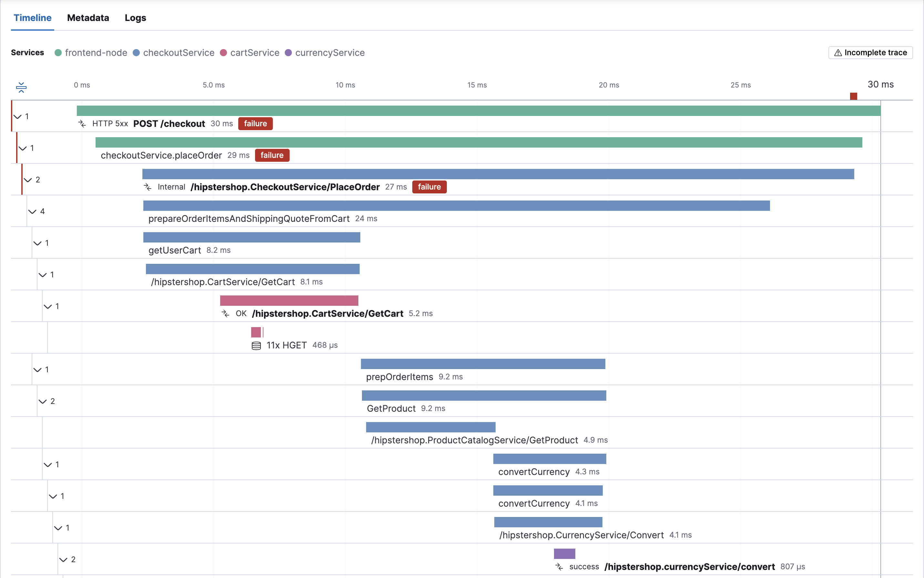This screenshot has height=578, width=924.
Task: Switch to the Metadata tab
Action: [88, 18]
